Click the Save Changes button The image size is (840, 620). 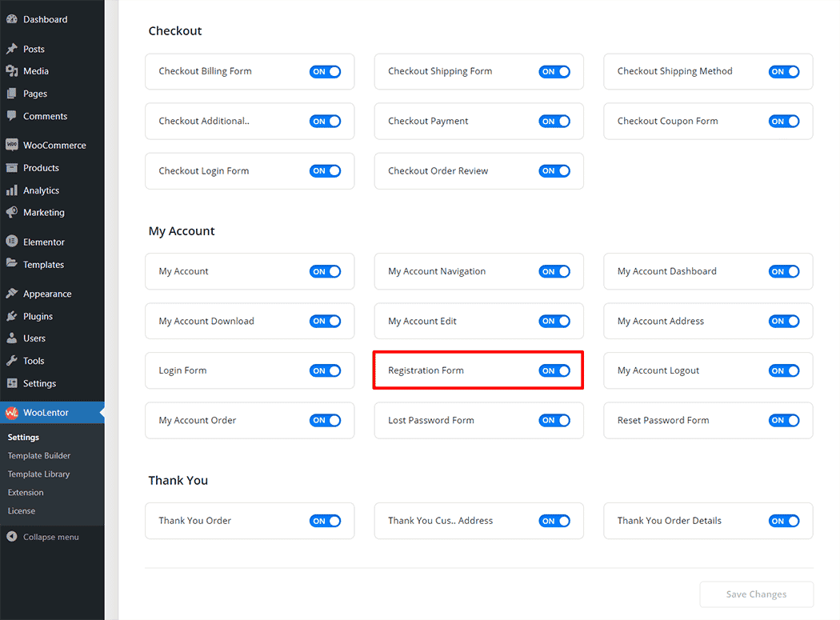tap(756, 594)
